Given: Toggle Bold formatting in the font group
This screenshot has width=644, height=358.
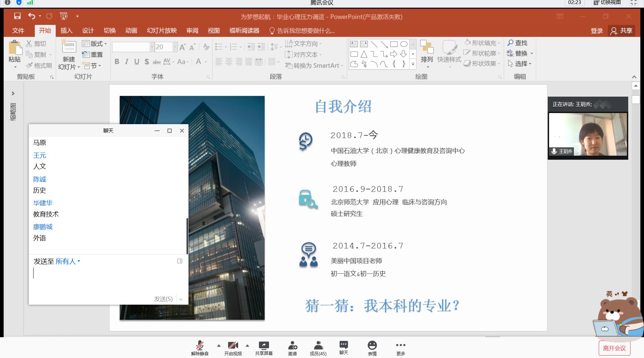Looking at the screenshot, I should pos(117,62).
